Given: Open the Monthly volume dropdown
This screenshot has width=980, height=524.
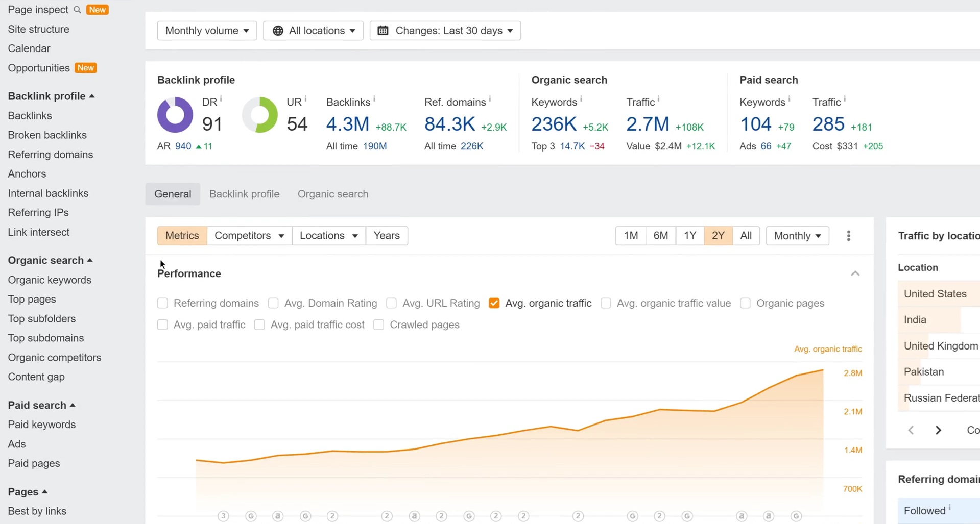Looking at the screenshot, I should click(207, 31).
